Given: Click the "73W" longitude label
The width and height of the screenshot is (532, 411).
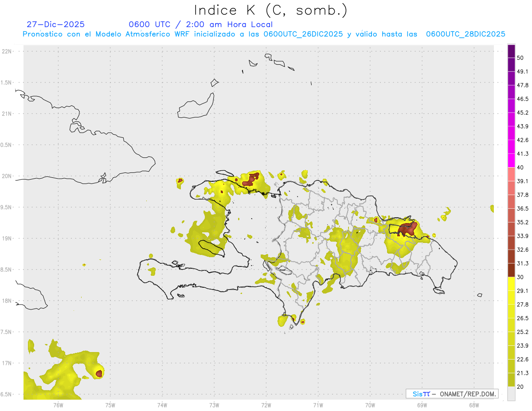Looking at the screenshot, I should (x=214, y=405).
